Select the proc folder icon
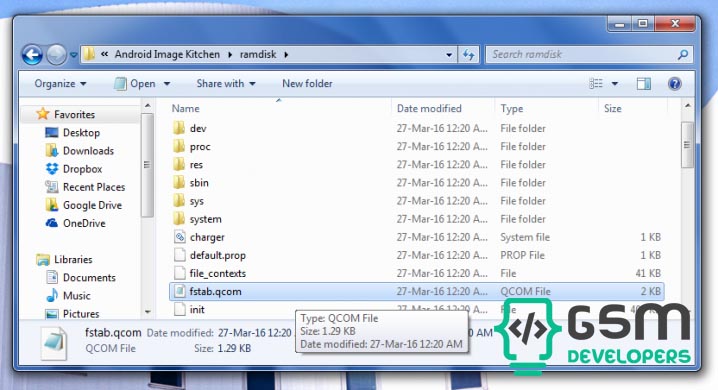 [x=179, y=146]
